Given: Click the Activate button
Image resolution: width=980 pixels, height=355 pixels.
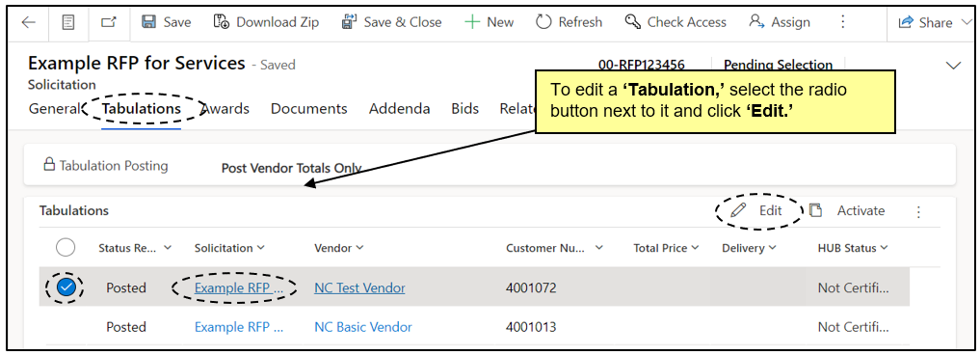Looking at the screenshot, I should [847, 210].
